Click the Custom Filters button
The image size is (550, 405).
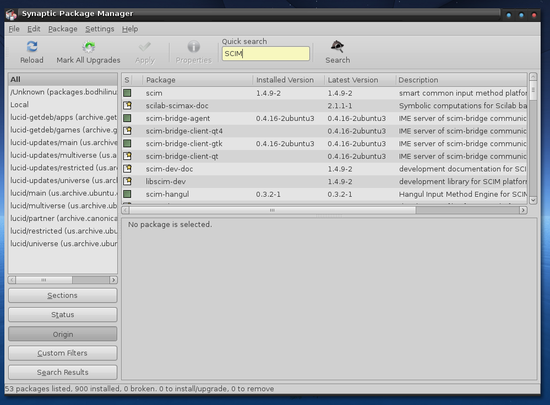63,353
